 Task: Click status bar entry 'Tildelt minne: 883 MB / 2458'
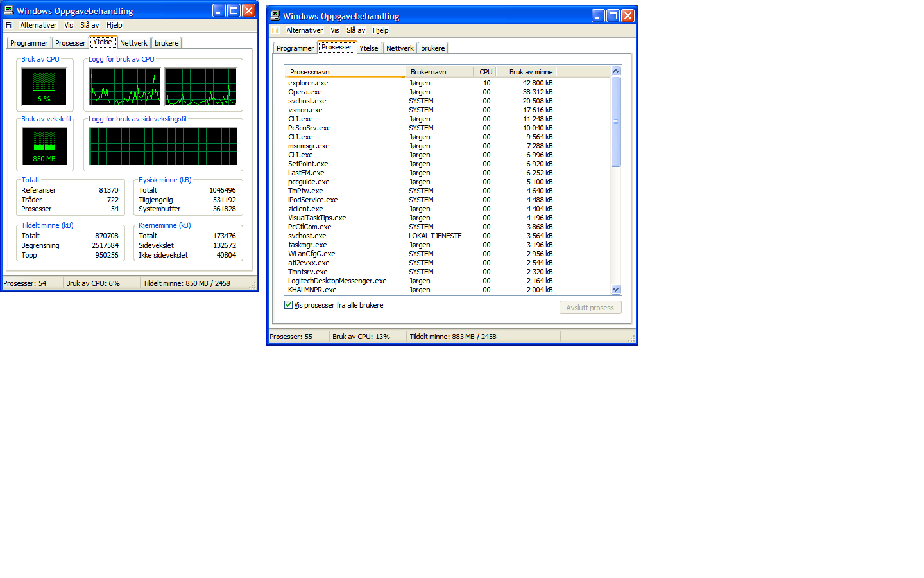pos(453,337)
